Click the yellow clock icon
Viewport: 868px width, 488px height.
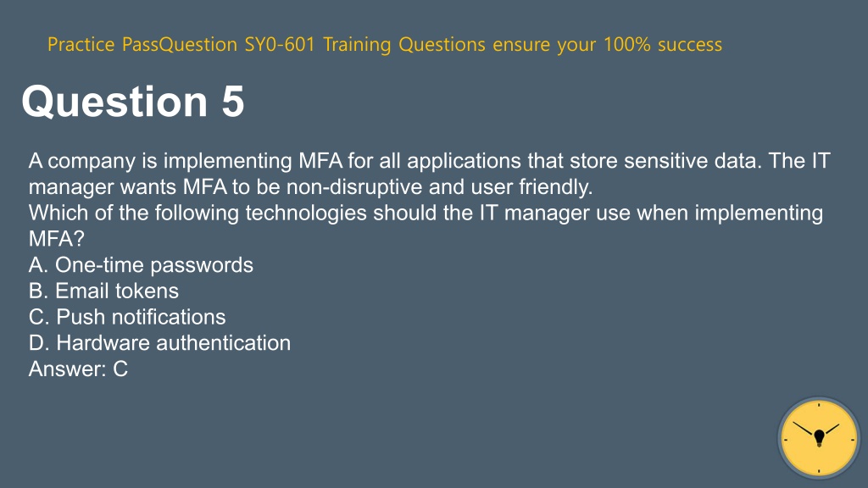(819, 438)
